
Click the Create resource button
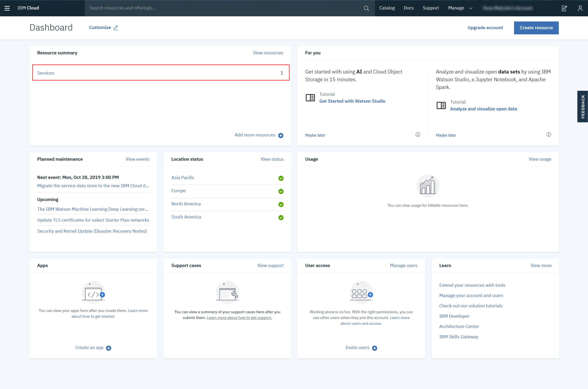pos(536,28)
